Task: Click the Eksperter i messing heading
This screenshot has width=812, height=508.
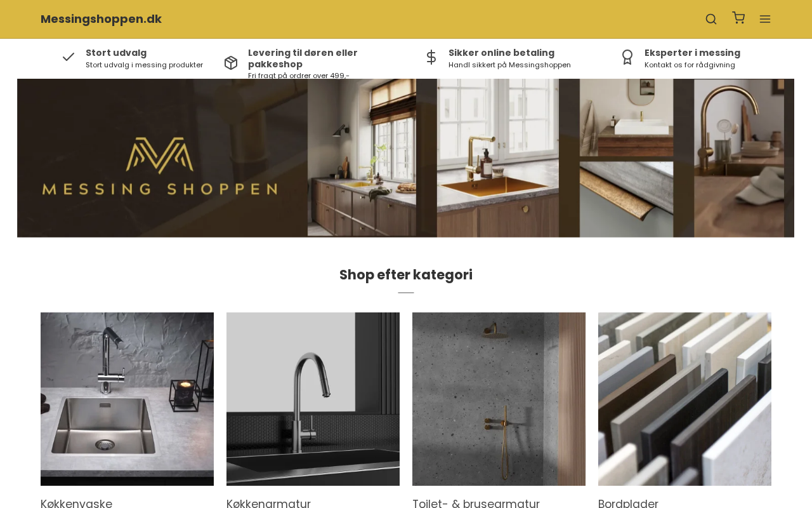Action: (x=692, y=53)
